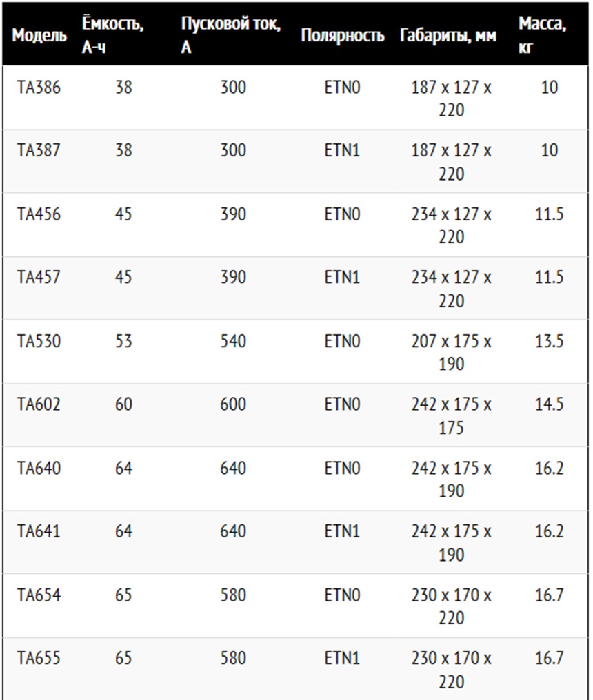Select the Пусковой ток, А header
This screenshot has height=700, width=593.
[230, 36]
